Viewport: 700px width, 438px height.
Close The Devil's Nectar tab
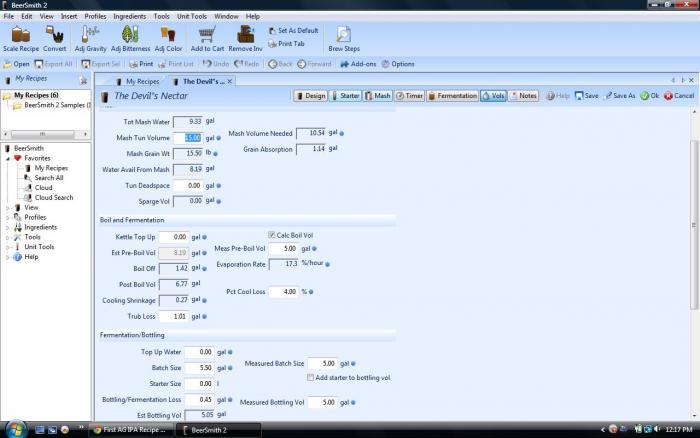(230, 81)
